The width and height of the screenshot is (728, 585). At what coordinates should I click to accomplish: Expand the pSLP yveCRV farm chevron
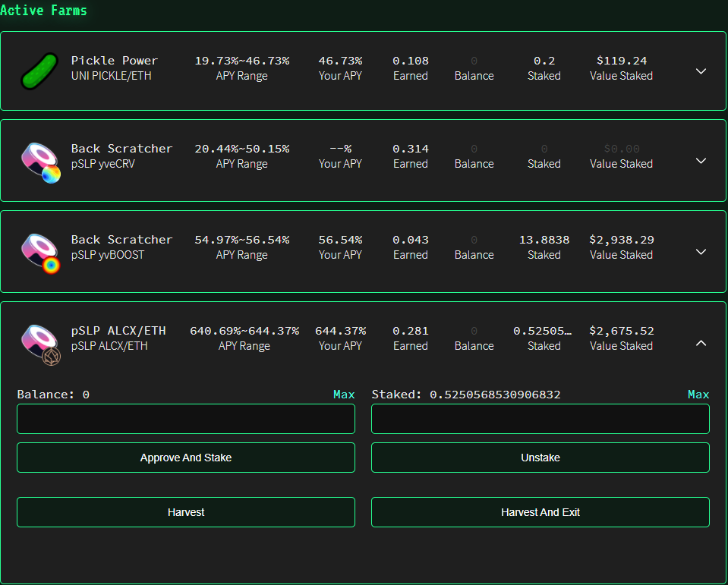coord(701,161)
